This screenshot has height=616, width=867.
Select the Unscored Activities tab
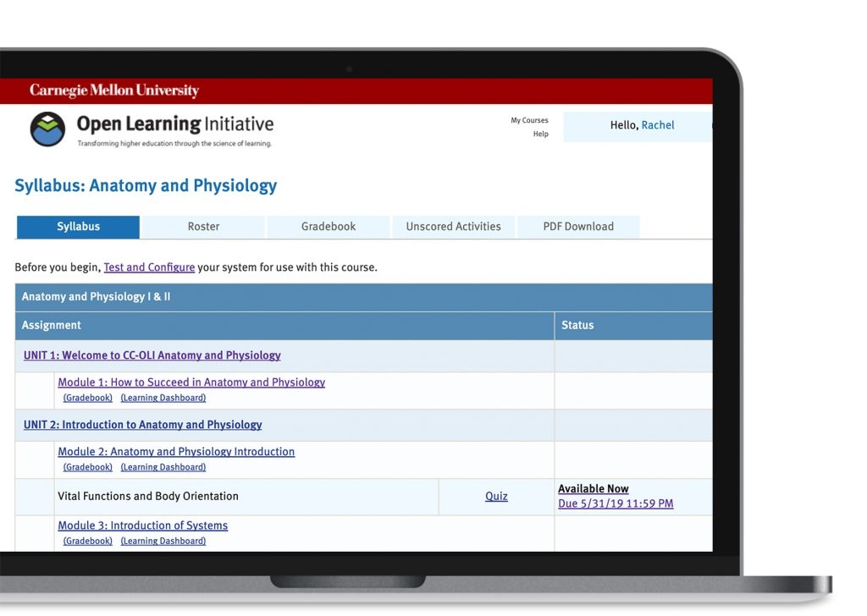pyautogui.click(x=453, y=227)
